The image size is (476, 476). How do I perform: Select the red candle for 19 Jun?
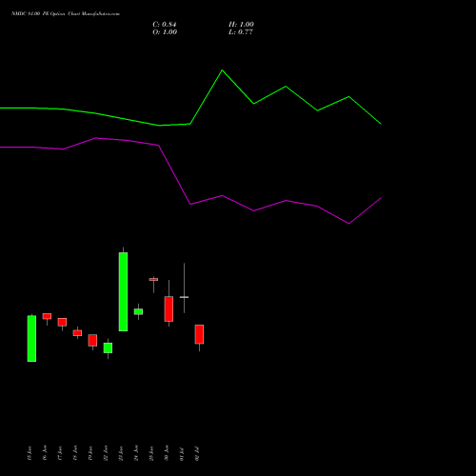tap(92, 340)
